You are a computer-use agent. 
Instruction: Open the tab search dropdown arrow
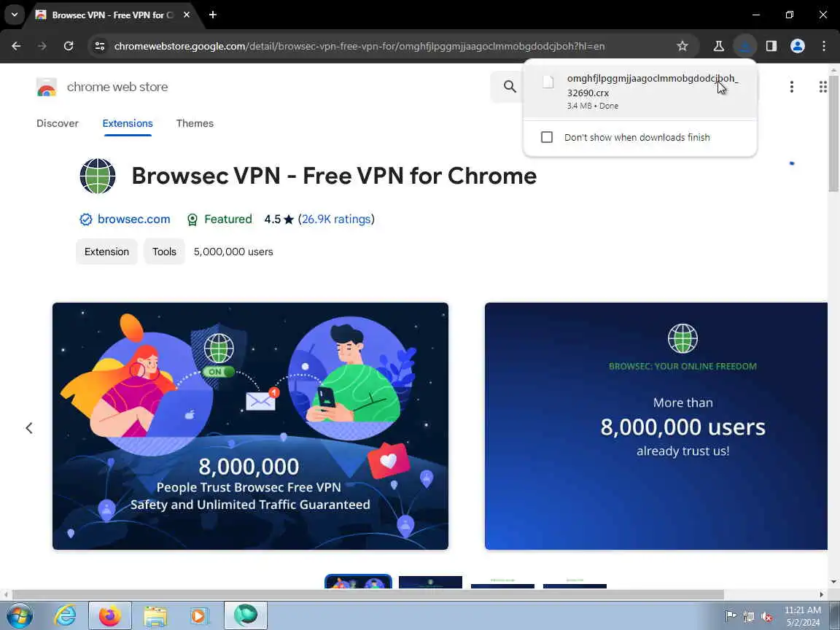click(15, 15)
